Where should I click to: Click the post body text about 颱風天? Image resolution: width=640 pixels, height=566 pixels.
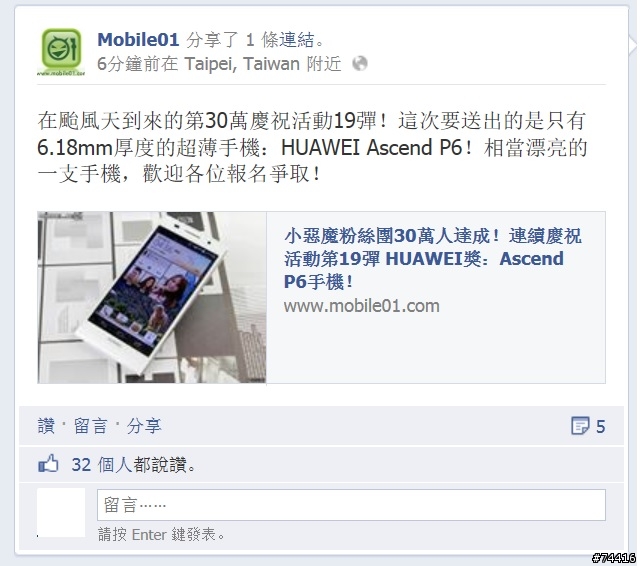[312, 147]
